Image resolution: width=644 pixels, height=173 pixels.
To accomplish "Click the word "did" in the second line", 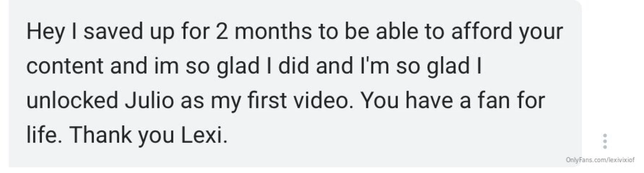I will click(293, 66).
